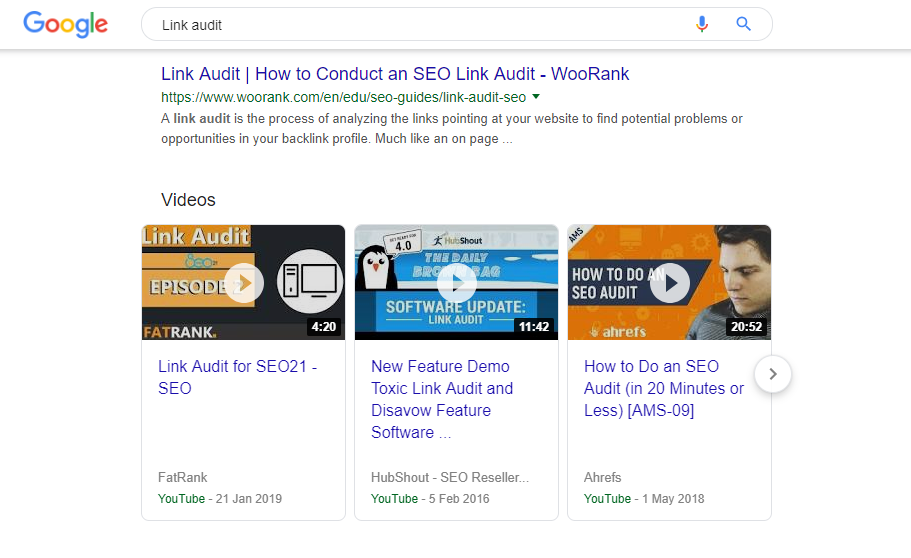Click the WooRank result description snippet
This screenshot has width=911, height=558.
(451, 128)
